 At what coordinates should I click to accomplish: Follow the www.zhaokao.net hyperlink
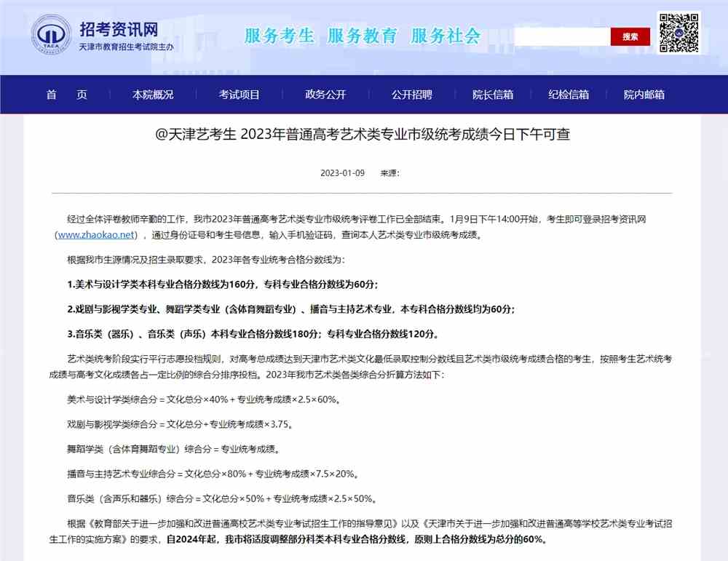click(96, 235)
